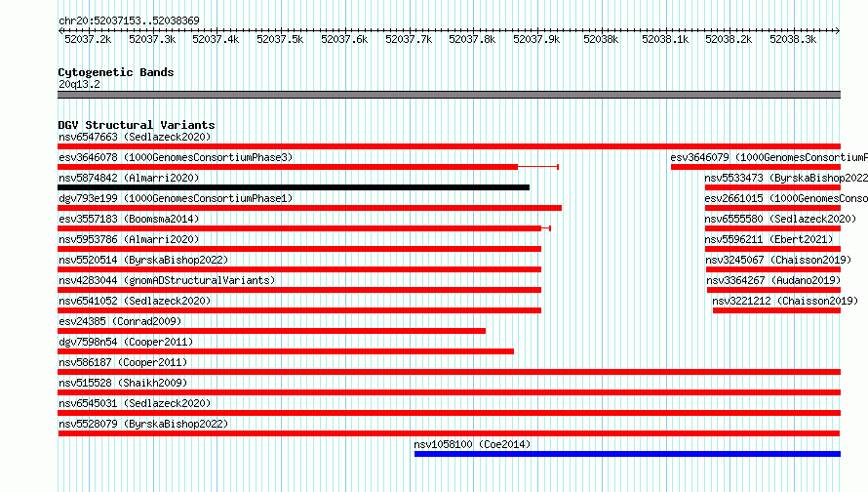This screenshot has height=492, width=868.
Task: Select dgv7598n54 (Cooper2011) label
Action: tap(126, 342)
